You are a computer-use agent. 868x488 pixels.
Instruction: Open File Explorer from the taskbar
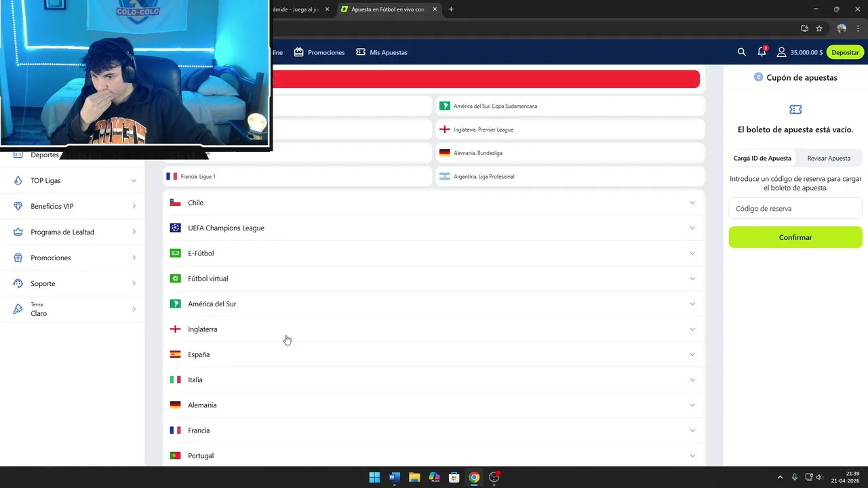click(414, 477)
